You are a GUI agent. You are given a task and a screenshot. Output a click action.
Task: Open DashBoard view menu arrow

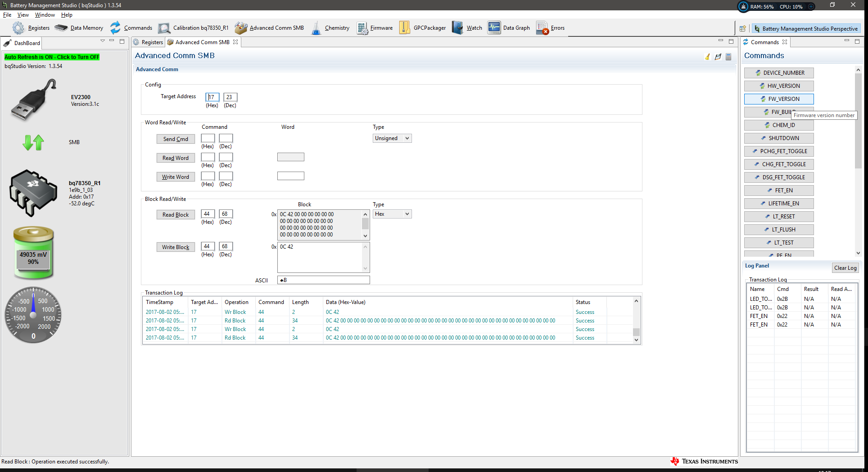tap(103, 41)
